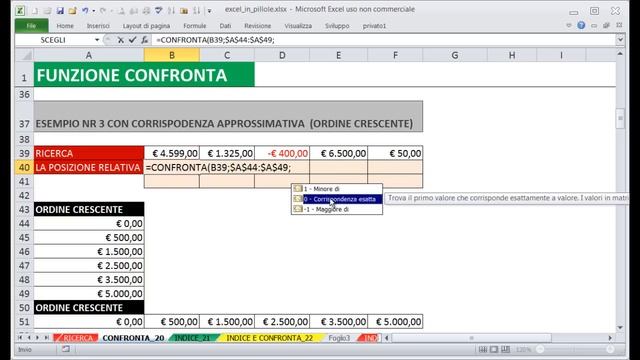Viewport: 640px width, 360px height.
Task: Cancel the formula entry with the X icon
Action: pos(120,40)
